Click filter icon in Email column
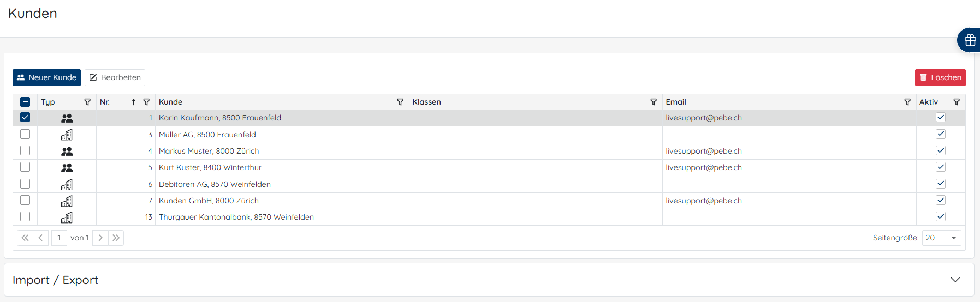This screenshot has width=980, height=302. coord(907,102)
